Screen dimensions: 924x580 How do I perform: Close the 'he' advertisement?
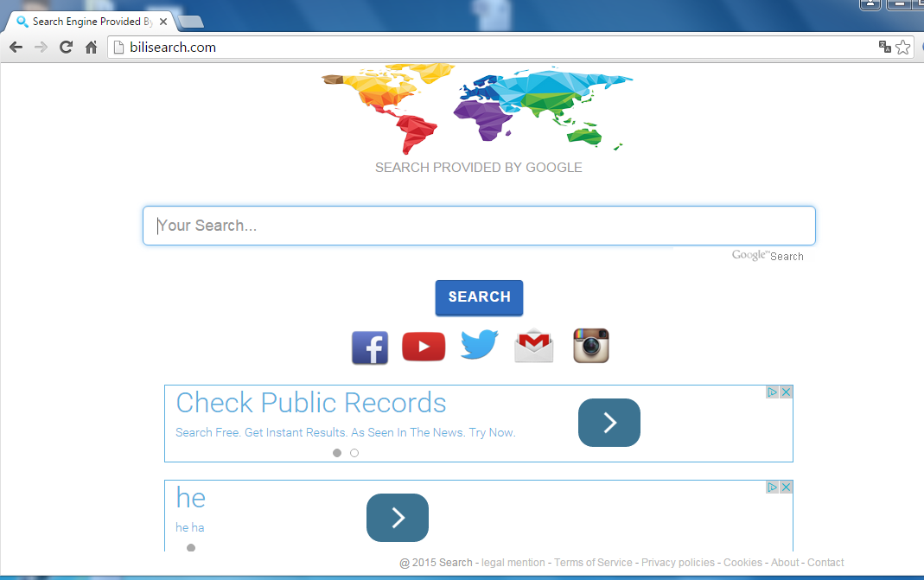(786, 487)
